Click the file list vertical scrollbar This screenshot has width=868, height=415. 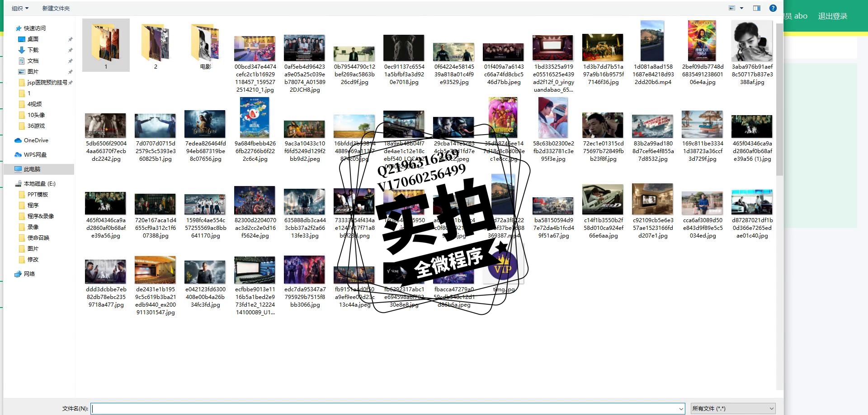pyautogui.click(x=779, y=100)
